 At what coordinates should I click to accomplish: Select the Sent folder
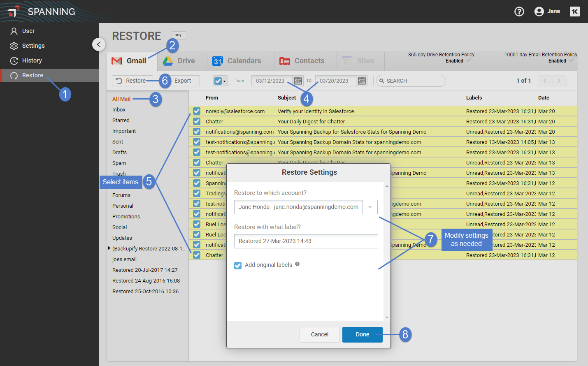pos(118,141)
